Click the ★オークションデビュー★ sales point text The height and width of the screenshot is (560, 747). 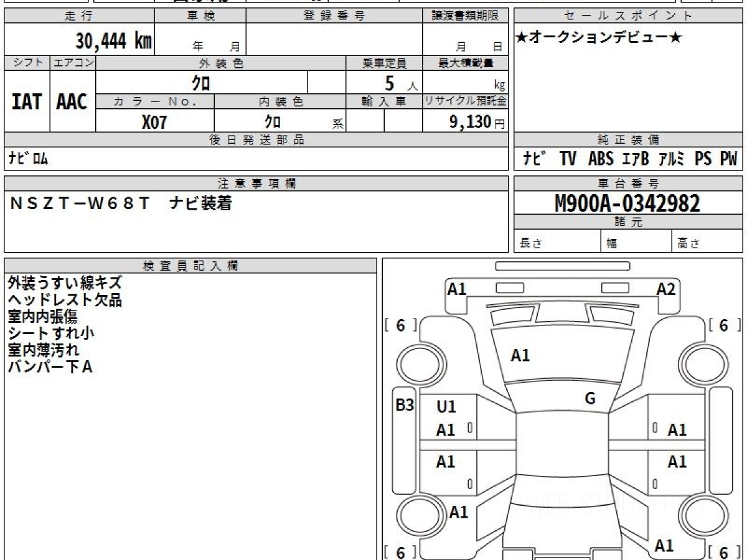coord(599,37)
